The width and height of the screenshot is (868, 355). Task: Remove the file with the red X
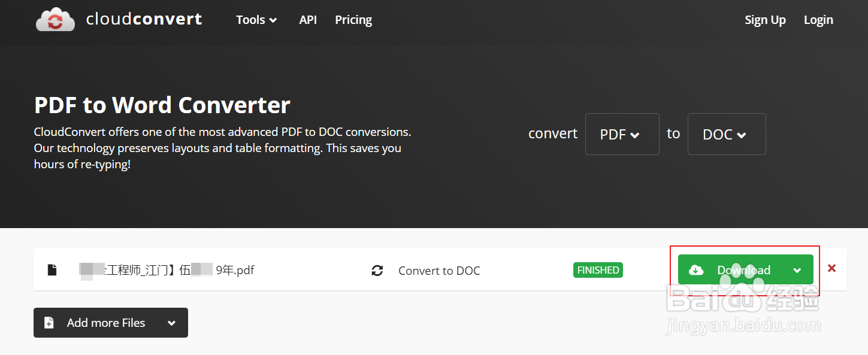[831, 268]
